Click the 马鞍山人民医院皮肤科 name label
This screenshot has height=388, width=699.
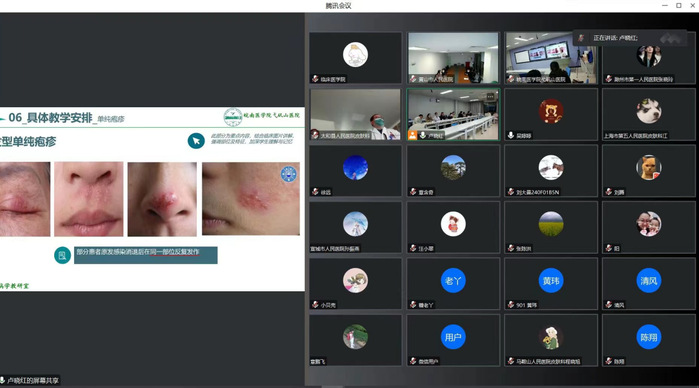coord(548,362)
